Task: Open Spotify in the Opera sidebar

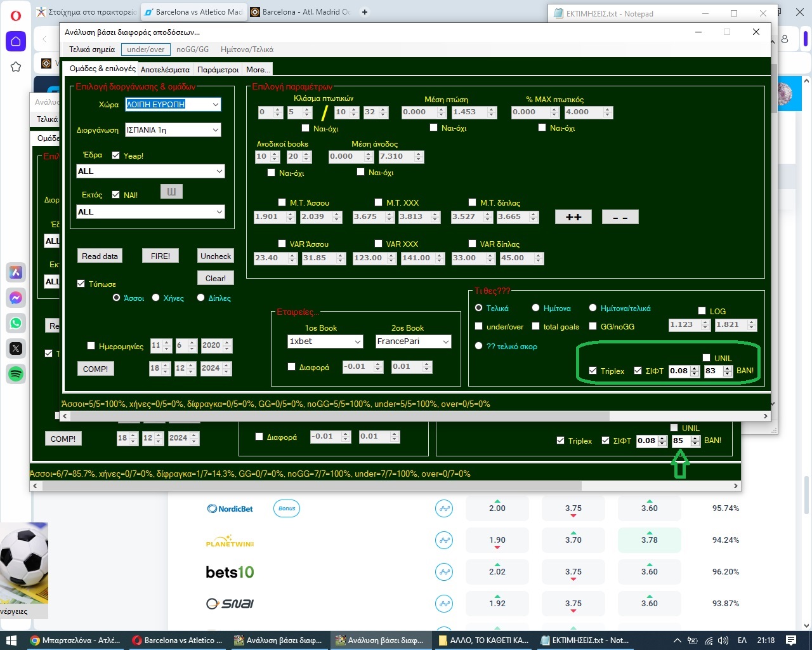Action: pos(16,374)
